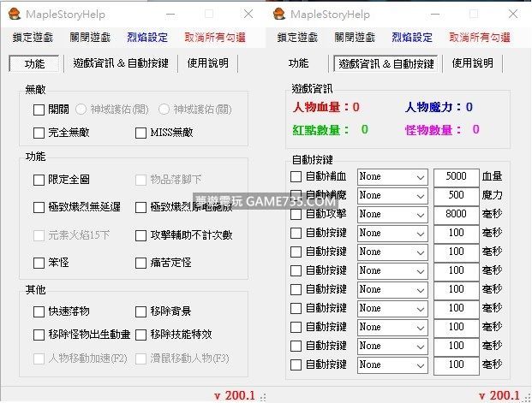Select 關閉遊戲 in the right window menu bar
The height and width of the screenshot is (403, 532).
355,38
